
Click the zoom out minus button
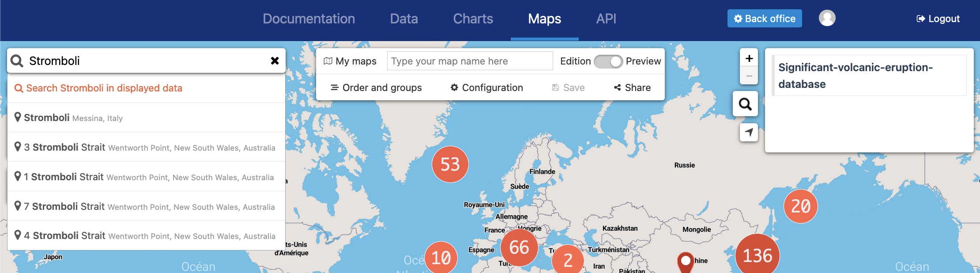[x=749, y=76]
